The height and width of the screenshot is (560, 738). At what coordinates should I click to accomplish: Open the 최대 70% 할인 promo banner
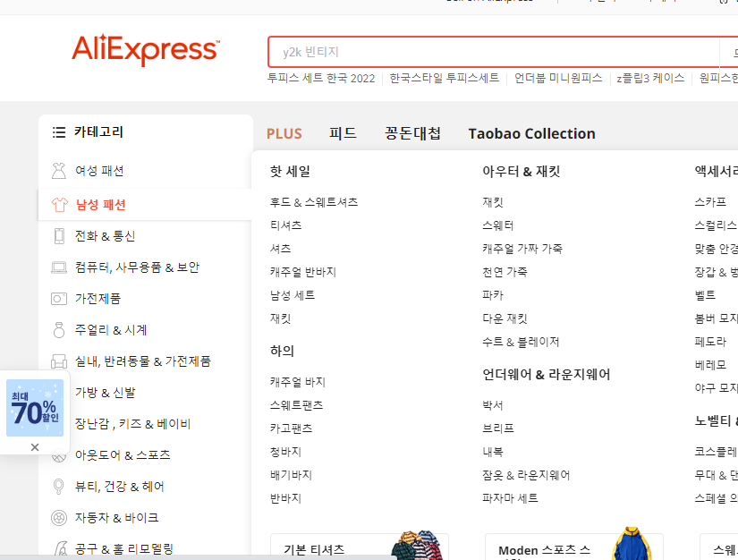[x=35, y=408]
